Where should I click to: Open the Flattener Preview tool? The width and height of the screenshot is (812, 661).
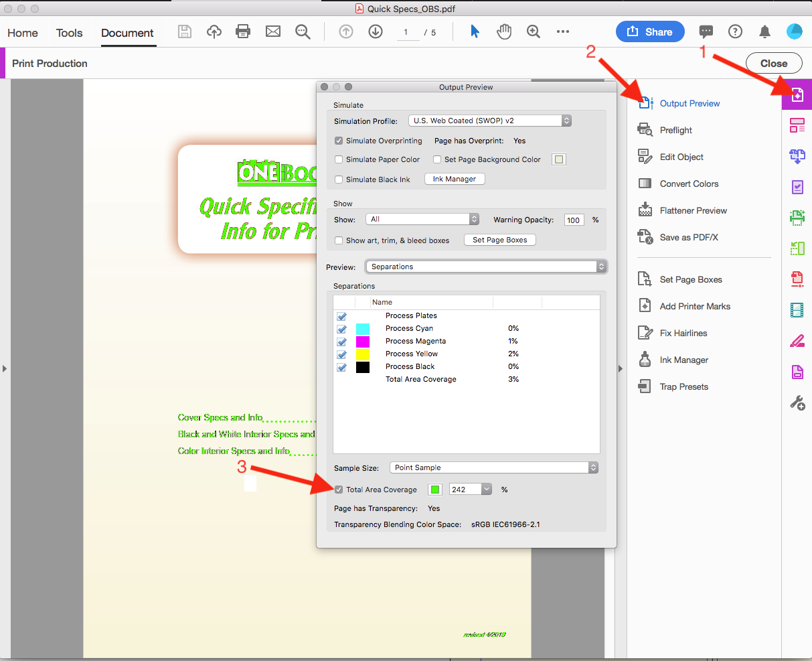pos(693,210)
